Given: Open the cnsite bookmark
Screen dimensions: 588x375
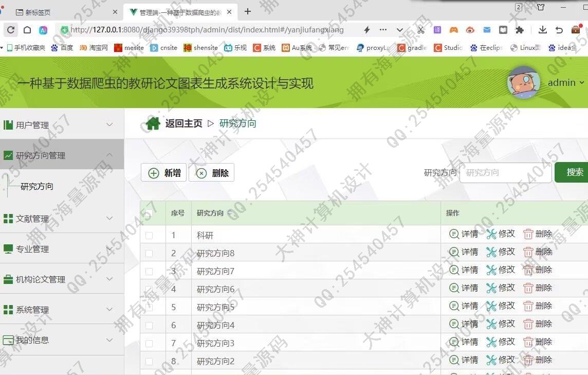Looking at the screenshot, I should [x=163, y=48].
